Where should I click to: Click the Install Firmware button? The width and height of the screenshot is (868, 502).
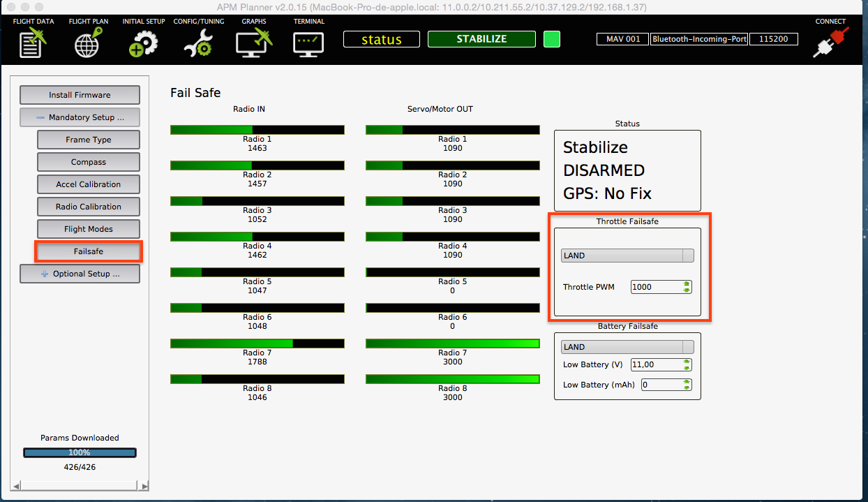click(x=80, y=95)
